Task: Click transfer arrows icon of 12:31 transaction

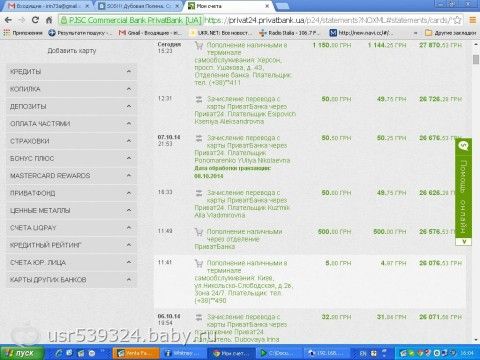Action: click(199, 99)
